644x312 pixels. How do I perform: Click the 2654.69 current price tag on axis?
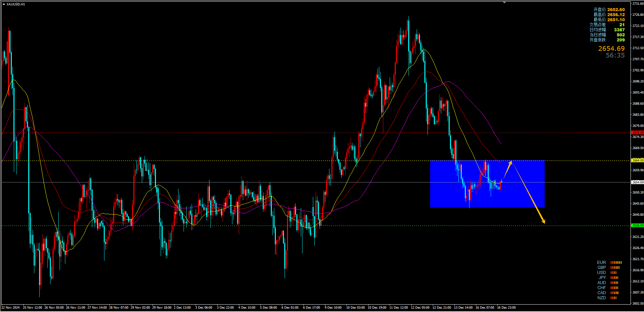(638, 182)
